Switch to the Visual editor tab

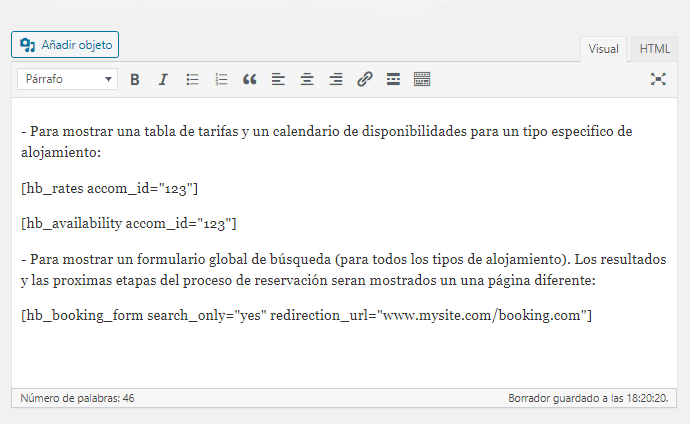(603, 49)
